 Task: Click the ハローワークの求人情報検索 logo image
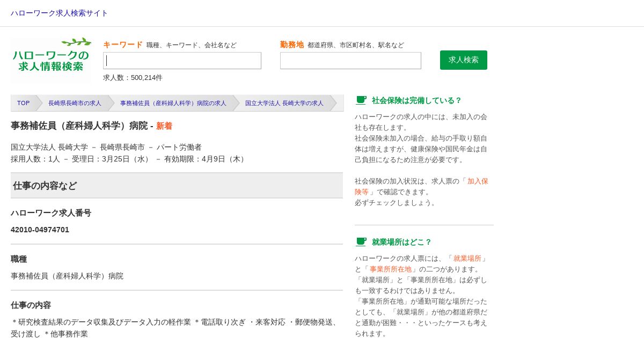pyautogui.click(x=51, y=60)
